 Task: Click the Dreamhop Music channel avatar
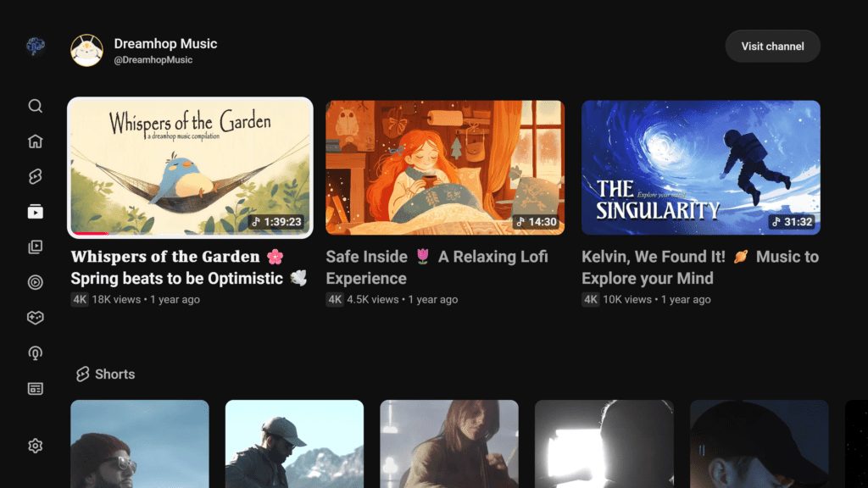[87, 50]
